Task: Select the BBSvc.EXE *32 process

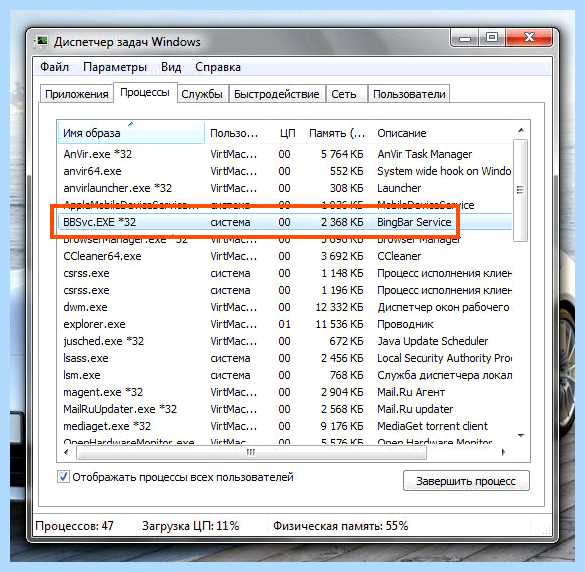Action: click(285, 222)
